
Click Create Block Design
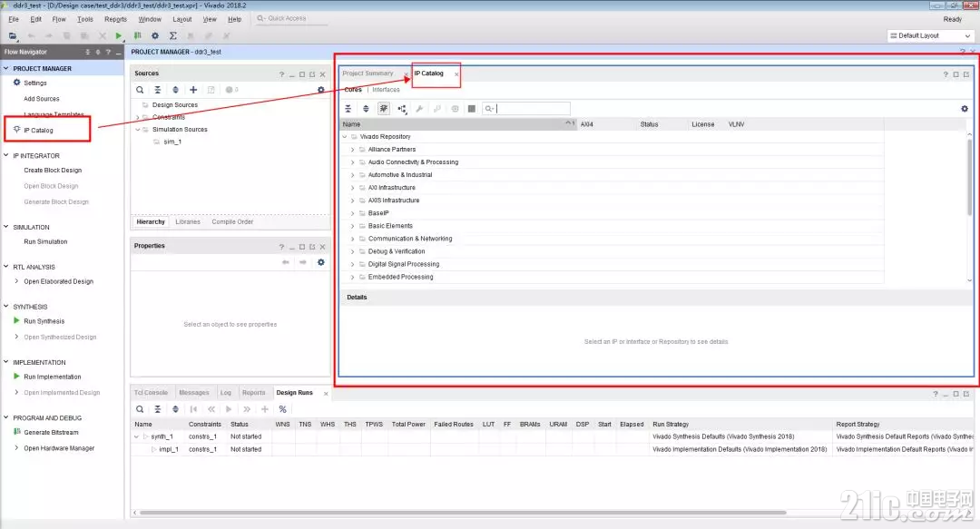pyautogui.click(x=53, y=170)
